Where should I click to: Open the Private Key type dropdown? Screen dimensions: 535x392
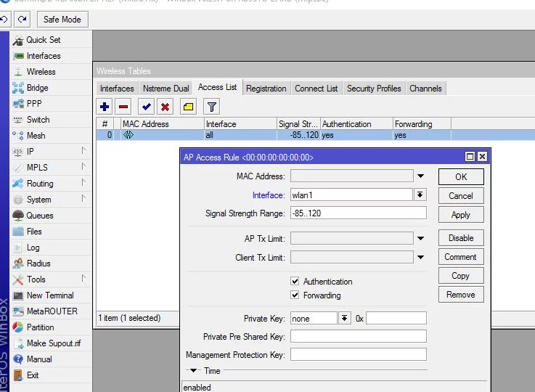tap(344, 318)
